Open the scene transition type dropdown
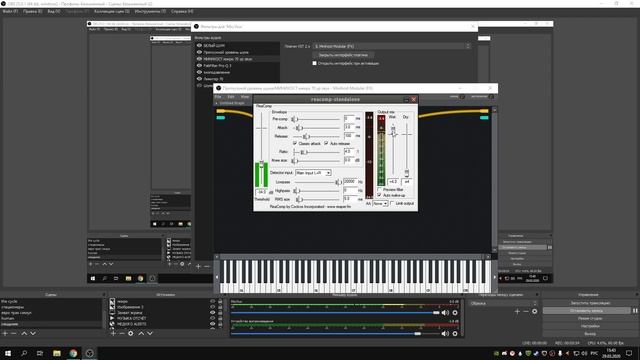 tap(503, 303)
